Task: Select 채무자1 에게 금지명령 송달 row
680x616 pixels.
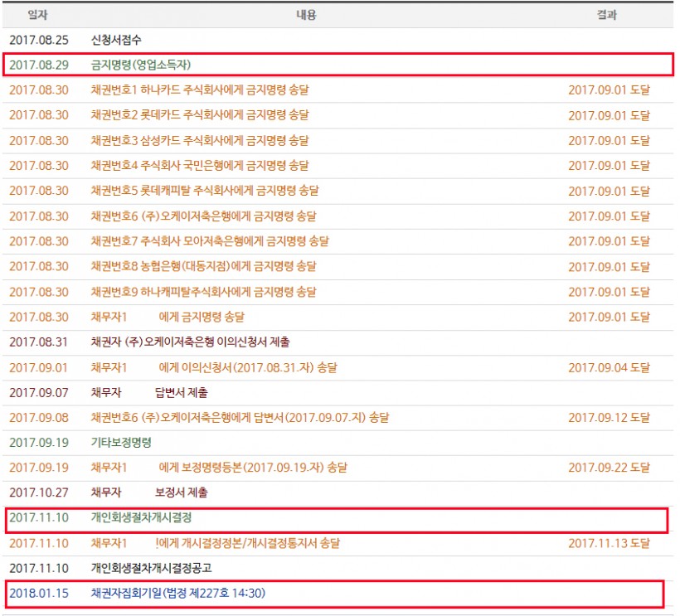Action: tap(338, 318)
